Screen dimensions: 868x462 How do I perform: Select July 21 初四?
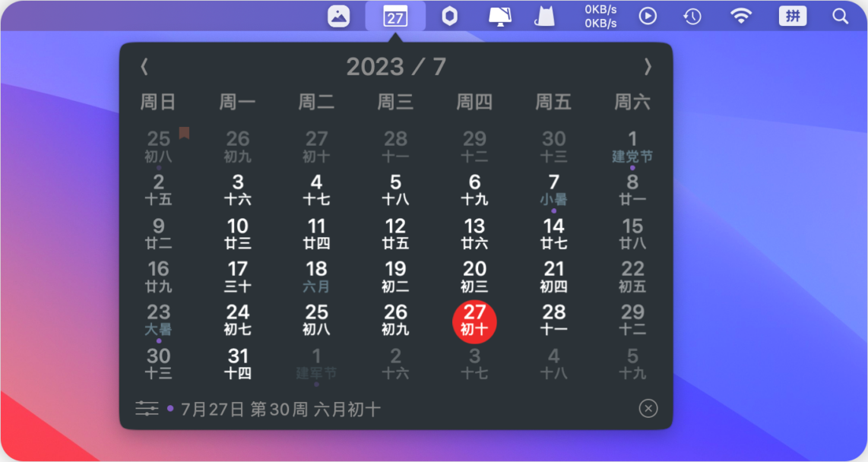coord(553,277)
